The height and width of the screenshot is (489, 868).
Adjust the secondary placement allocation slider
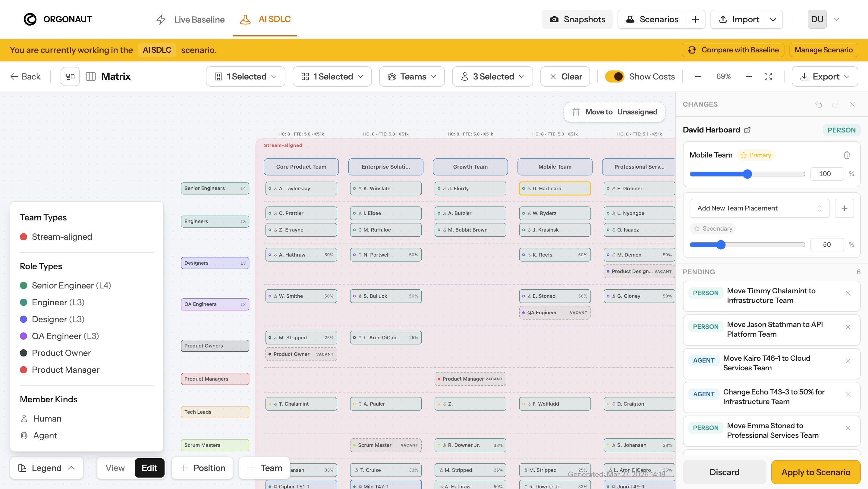[x=747, y=245]
